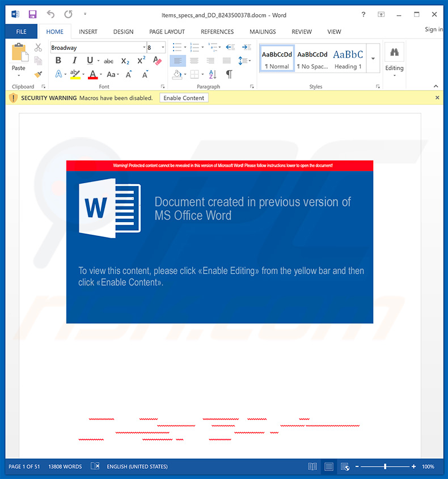Screen dimensions: 448x479
Task: Justify the text
Action: (x=226, y=61)
